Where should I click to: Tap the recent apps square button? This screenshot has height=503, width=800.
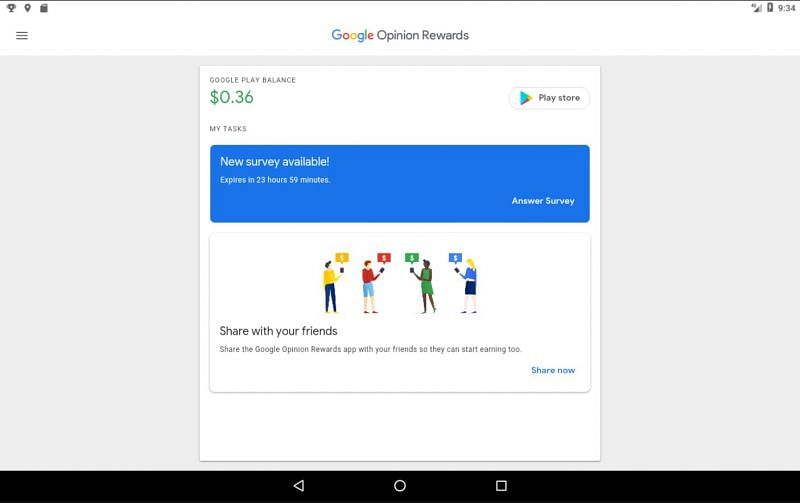point(502,486)
